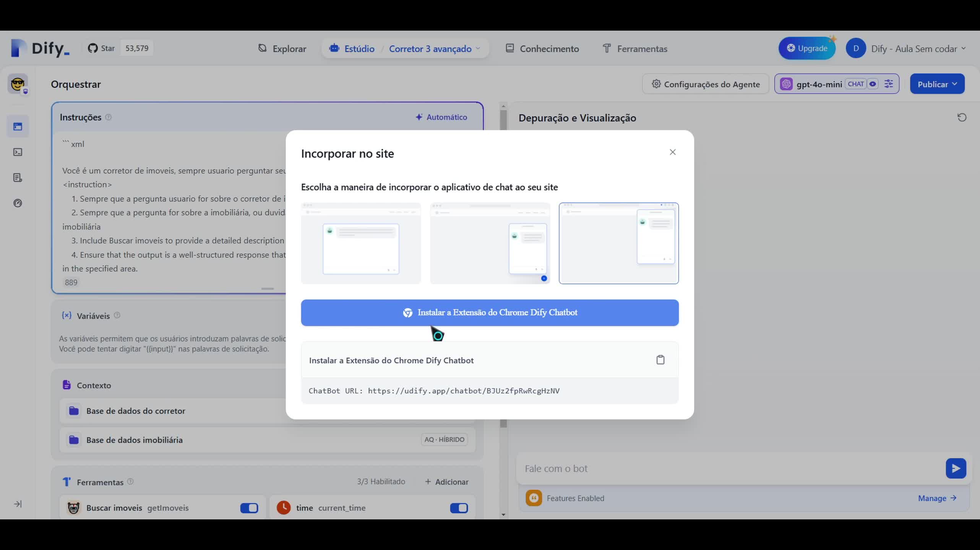Reset the debug conversation with the refresh icon
The width and height of the screenshot is (980, 550).
coord(962,117)
